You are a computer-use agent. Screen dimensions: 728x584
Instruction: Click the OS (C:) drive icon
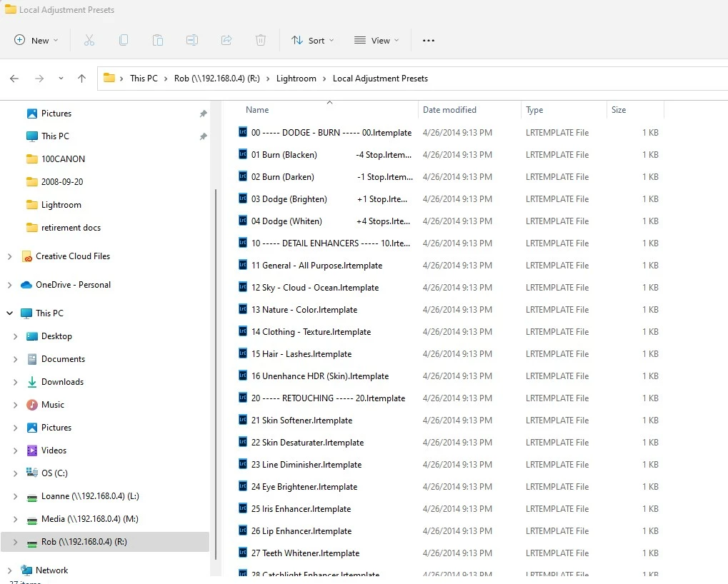pyautogui.click(x=32, y=473)
